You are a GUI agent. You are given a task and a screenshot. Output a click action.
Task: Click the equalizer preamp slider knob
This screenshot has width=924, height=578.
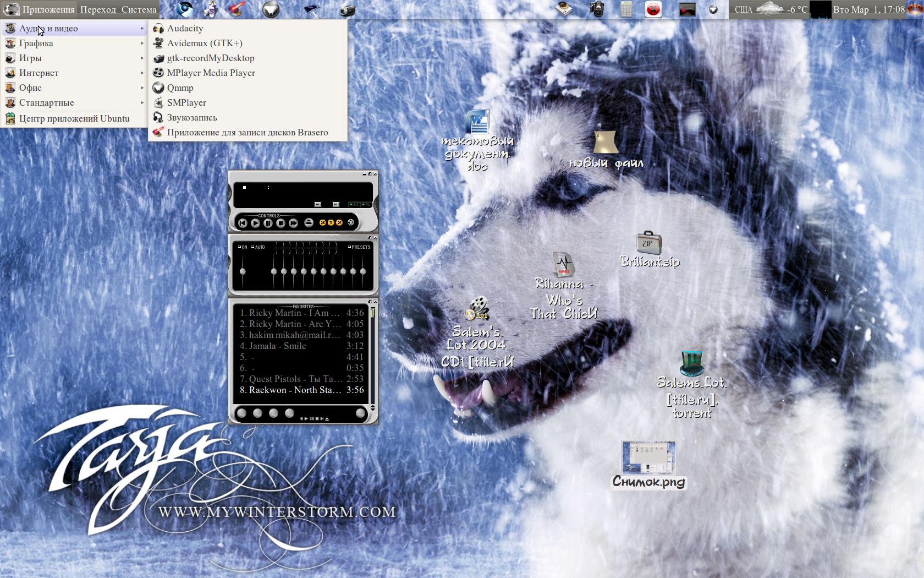click(243, 271)
